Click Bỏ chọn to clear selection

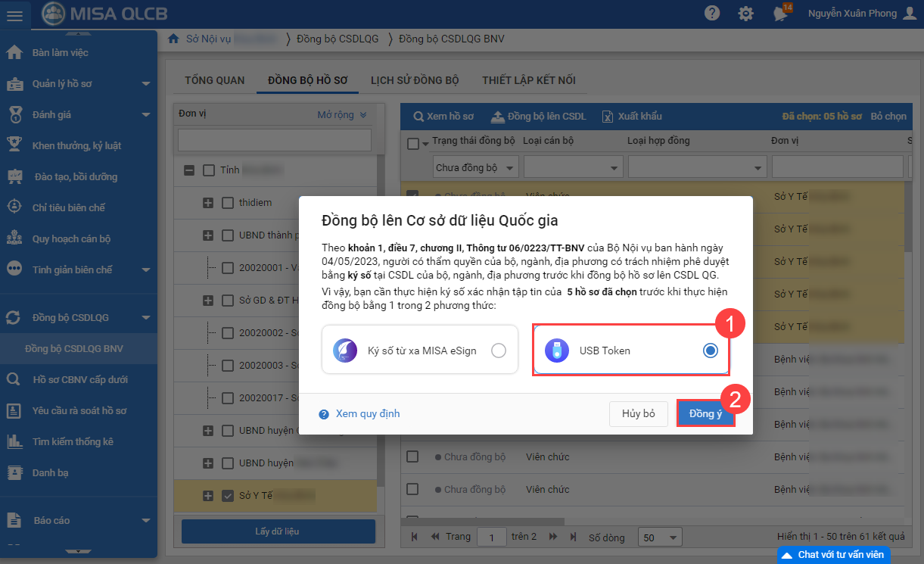(888, 117)
